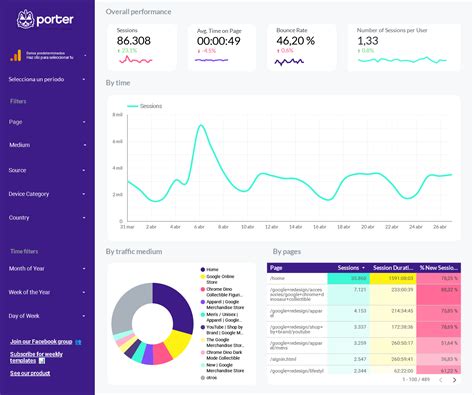474x395 pixels.
Task: Click the dark purple donut chart segment
Action: pos(177,305)
